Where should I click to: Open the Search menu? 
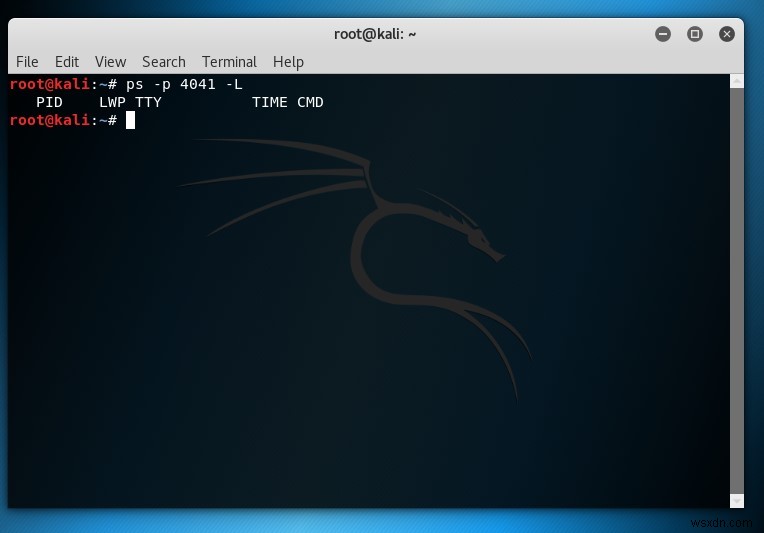(x=164, y=62)
